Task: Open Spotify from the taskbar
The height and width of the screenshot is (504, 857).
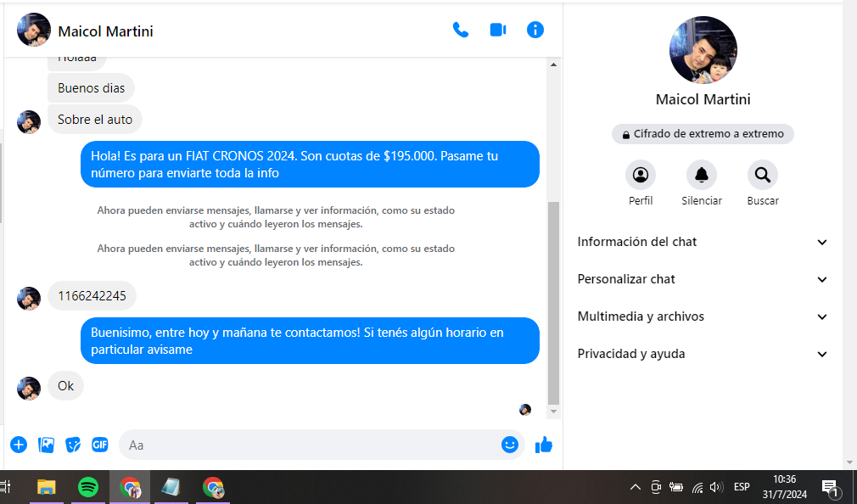Action: coord(88,487)
